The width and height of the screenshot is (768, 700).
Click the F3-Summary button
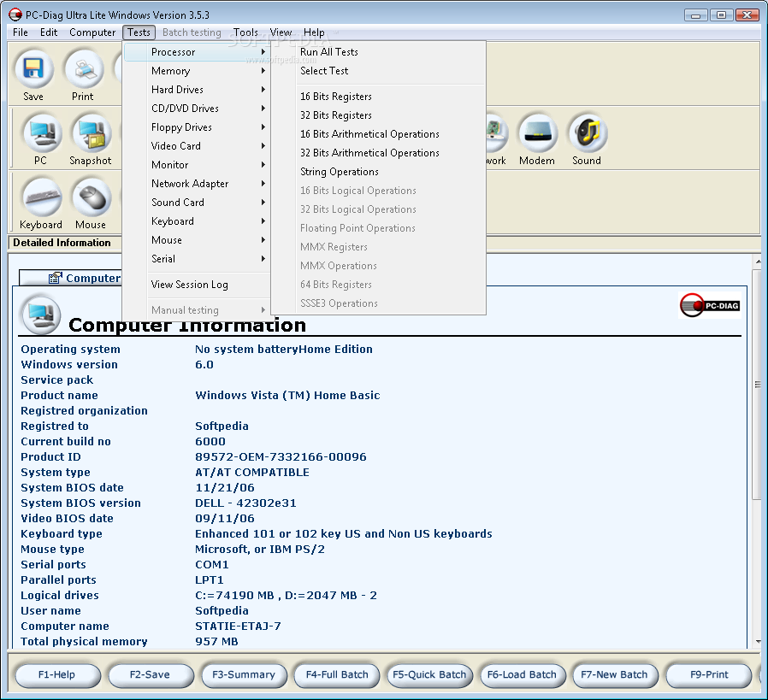(x=244, y=675)
